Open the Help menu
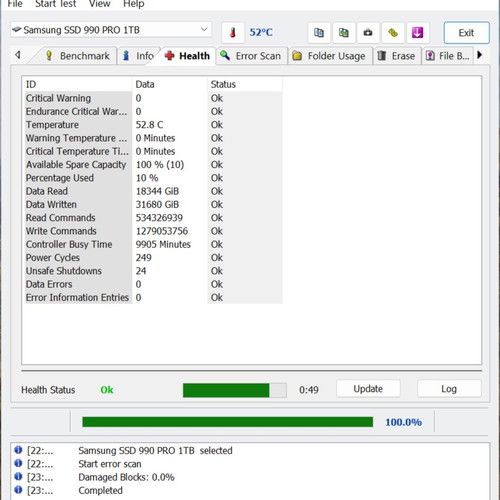500x500 pixels. tap(133, 4)
